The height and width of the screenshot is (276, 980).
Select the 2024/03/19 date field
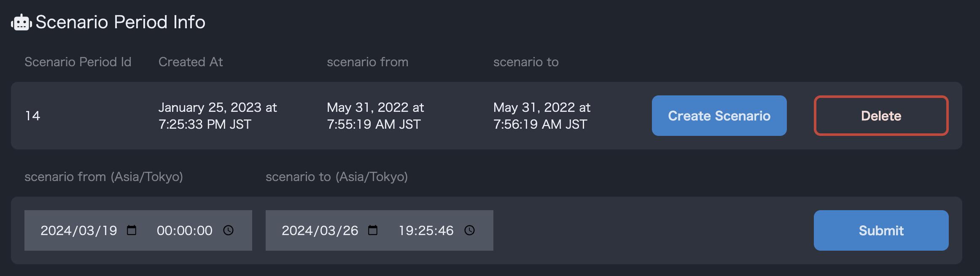[79, 230]
